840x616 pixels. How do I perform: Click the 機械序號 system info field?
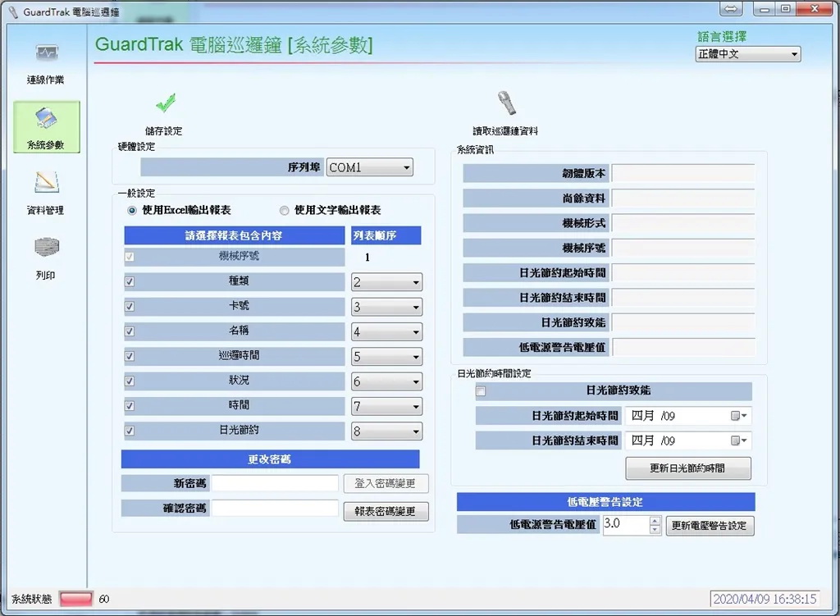683,248
